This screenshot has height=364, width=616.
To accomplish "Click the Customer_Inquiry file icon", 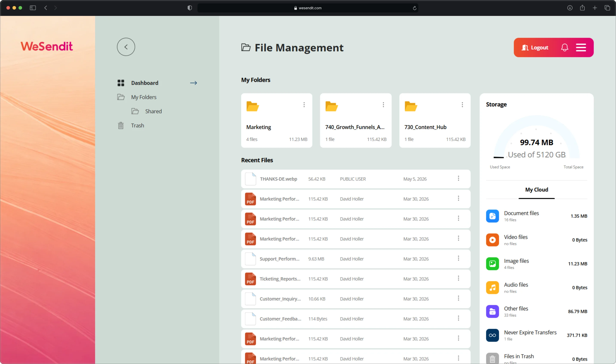I will 250,299.
